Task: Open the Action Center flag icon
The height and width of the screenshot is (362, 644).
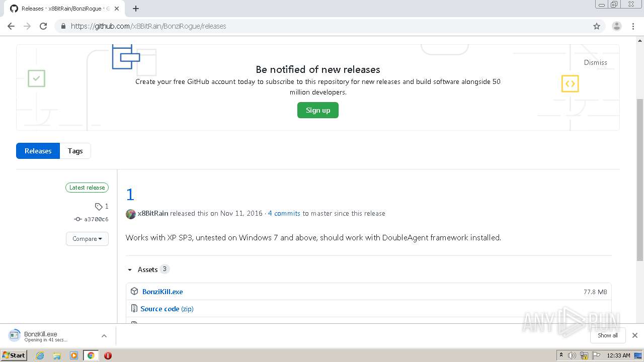Action: tap(595, 355)
